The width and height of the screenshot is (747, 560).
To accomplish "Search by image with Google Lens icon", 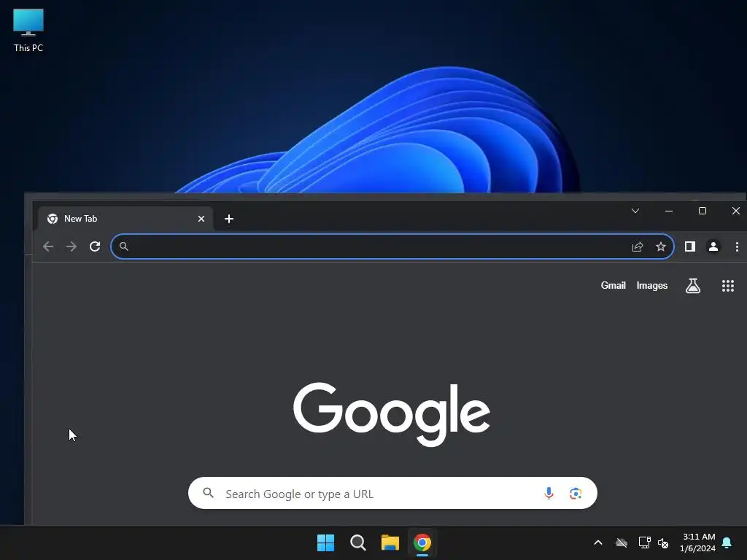I will point(576,494).
